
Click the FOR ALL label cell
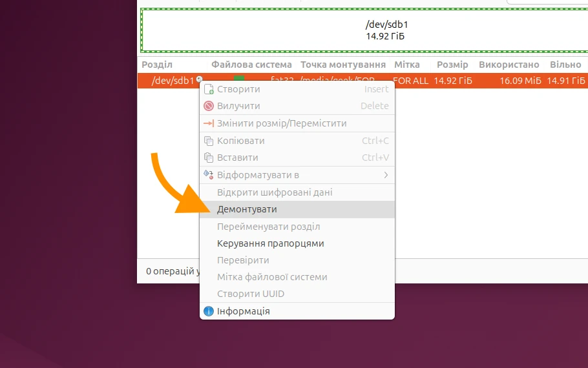pyautogui.click(x=410, y=81)
